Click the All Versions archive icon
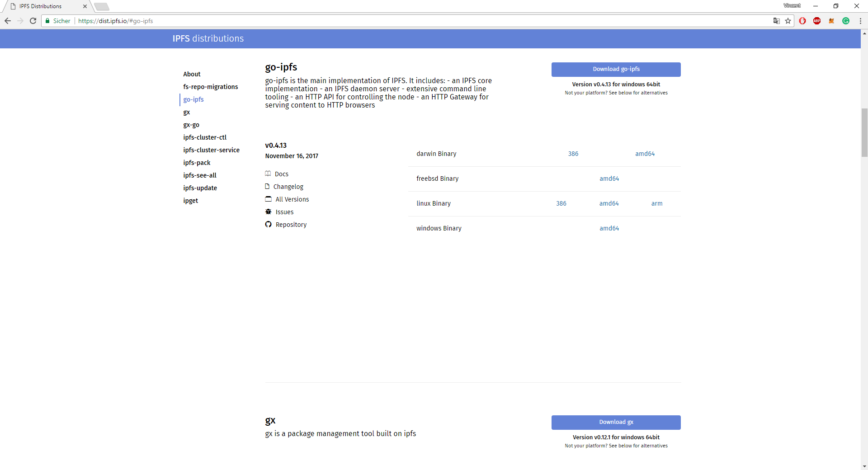This screenshot has height=470, width=868. [x=269, y=199]
